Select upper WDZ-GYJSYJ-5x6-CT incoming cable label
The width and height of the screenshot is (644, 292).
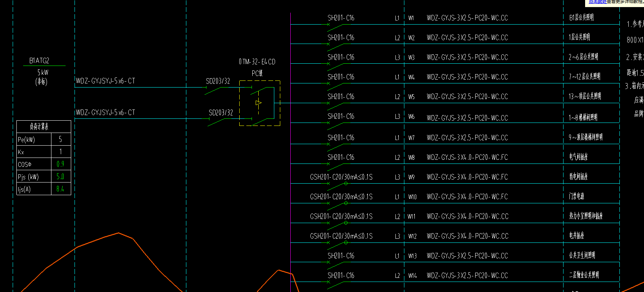point(105,81)
